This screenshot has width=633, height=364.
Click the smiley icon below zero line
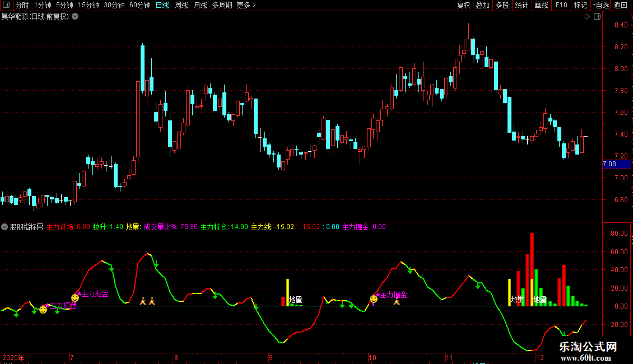(43, 310)
